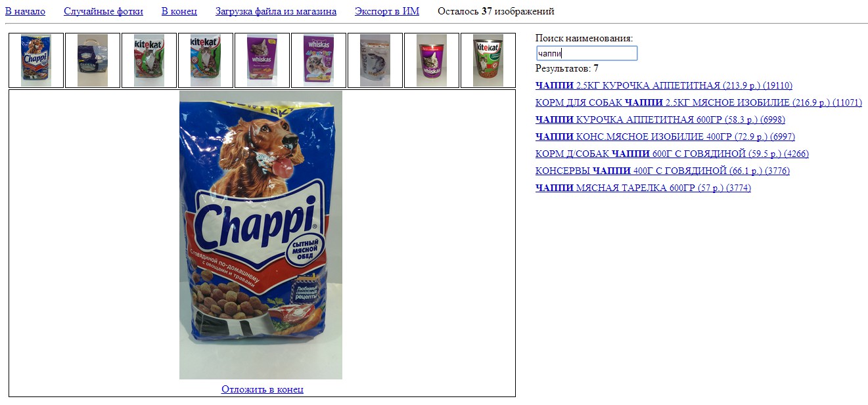
Task: Open 'Загрузка файла из магазина' link
Action: (x=276, y=11)
